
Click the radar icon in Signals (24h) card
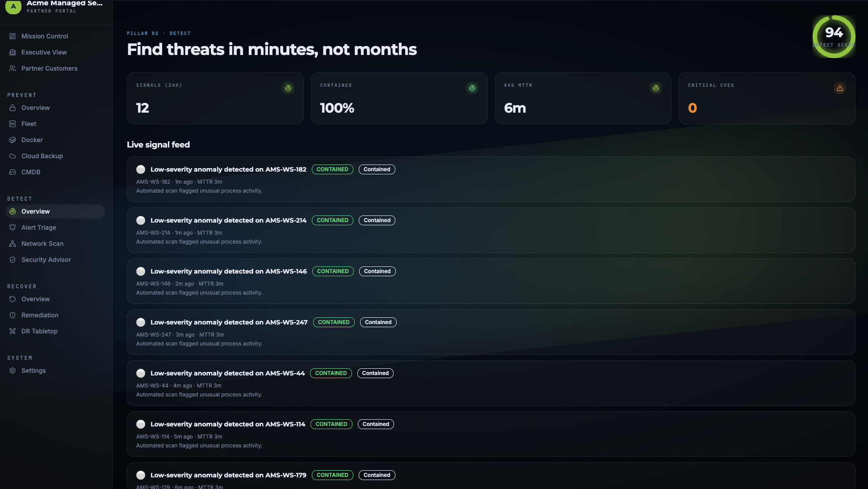pos(288,88)
